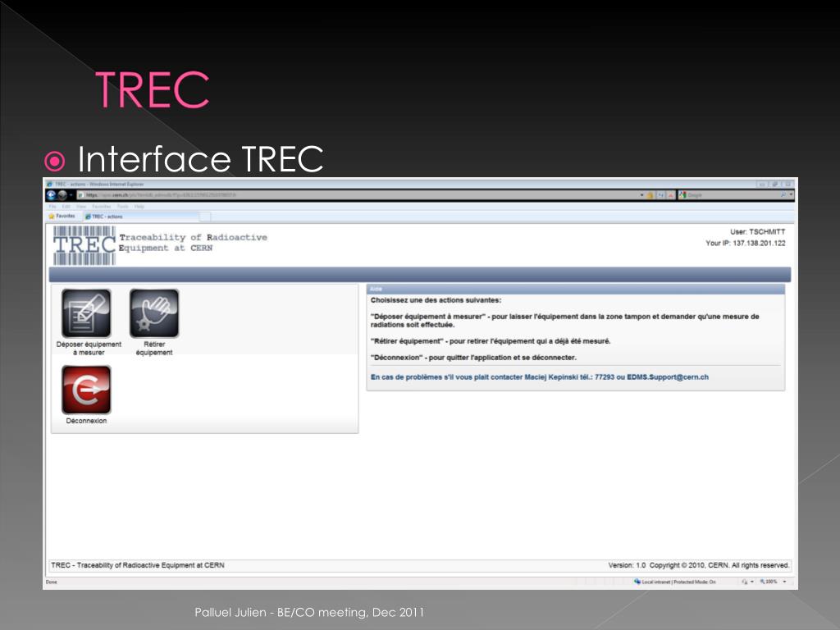Click the search magnifier icon

(x=783, y=194)
